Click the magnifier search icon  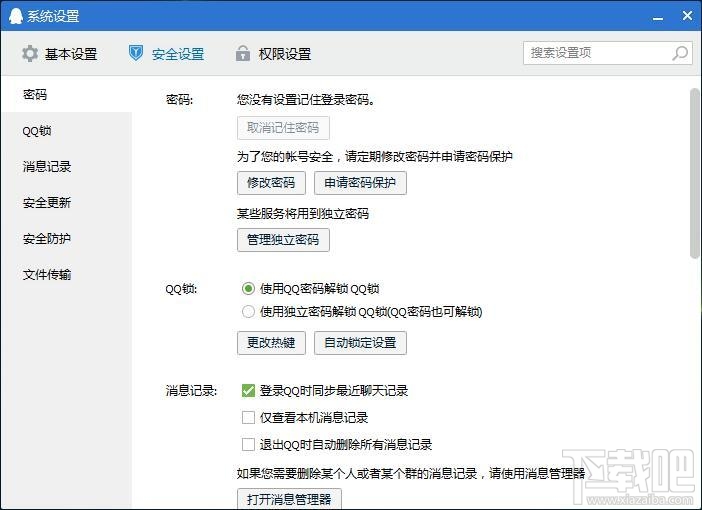coord(680,53)
